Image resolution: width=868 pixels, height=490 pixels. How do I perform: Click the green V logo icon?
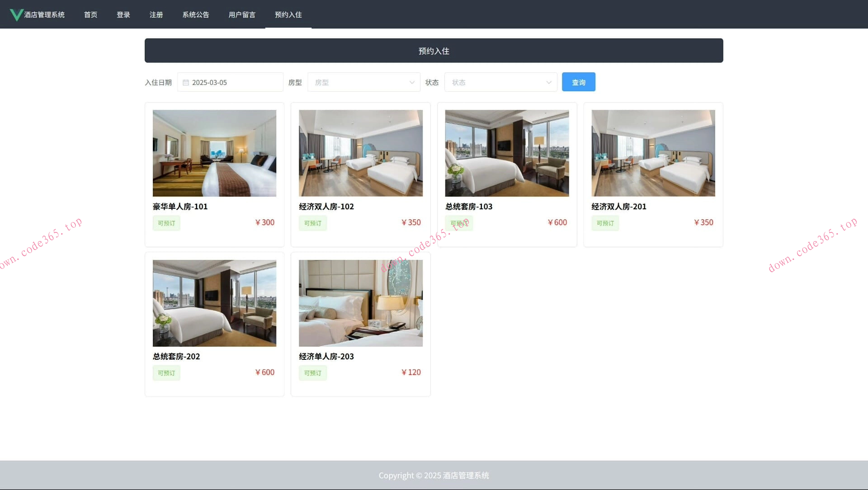[x=16, y=14]
